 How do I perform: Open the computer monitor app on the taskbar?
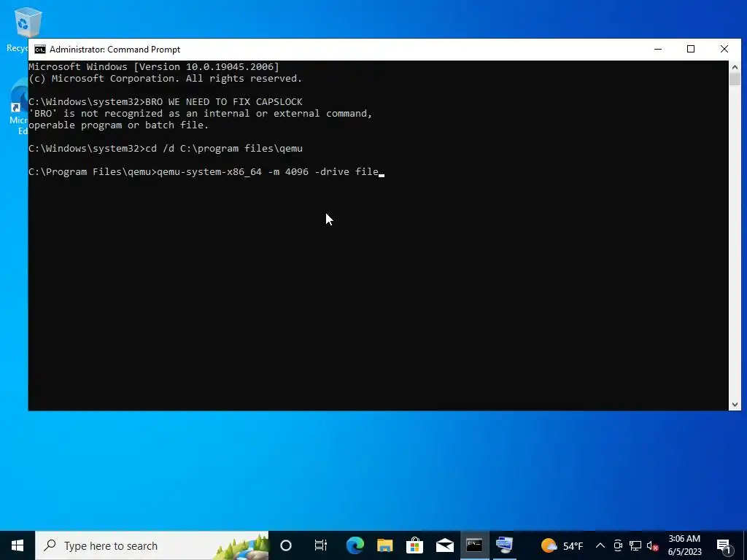(x=505, y=545)
